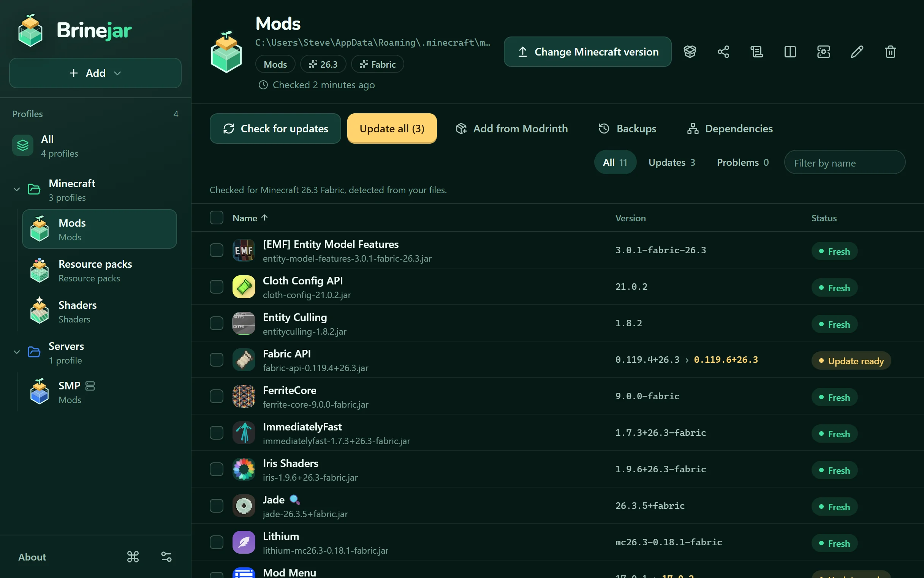Open the Dependencies tab

729,129
